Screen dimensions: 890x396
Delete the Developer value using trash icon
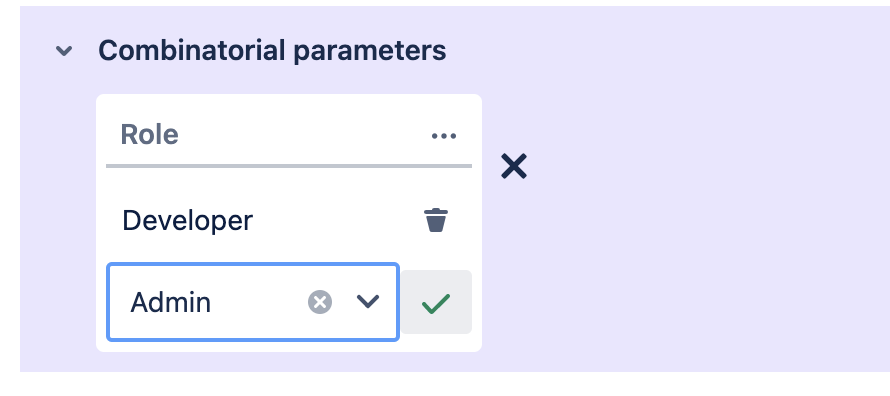coord(436,220)
